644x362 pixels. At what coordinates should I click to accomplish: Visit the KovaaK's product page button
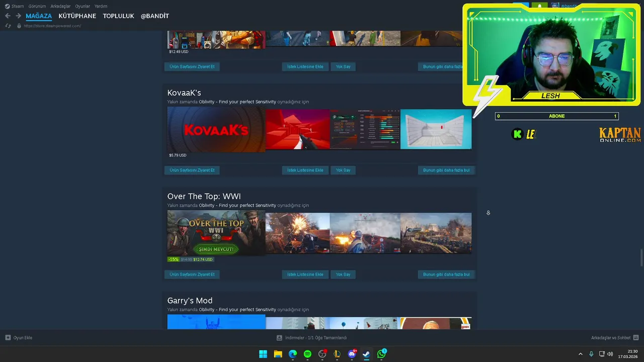click(192, 170)
